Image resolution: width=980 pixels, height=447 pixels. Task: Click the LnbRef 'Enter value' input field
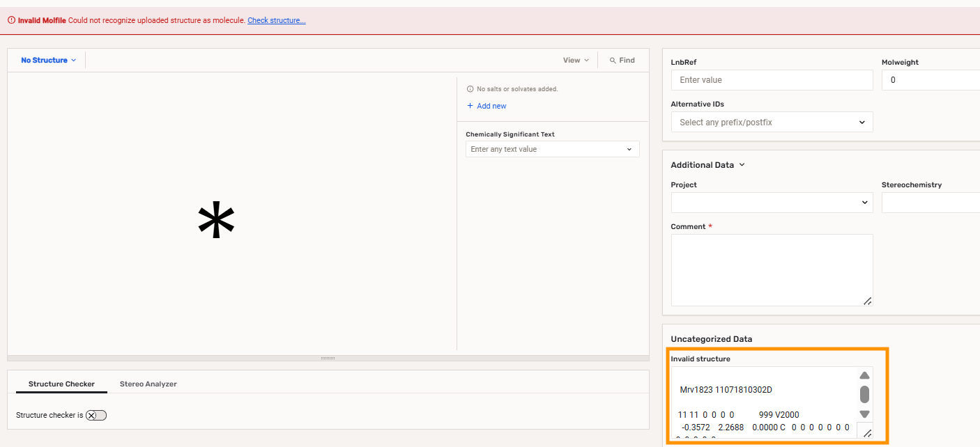[771, 79]
